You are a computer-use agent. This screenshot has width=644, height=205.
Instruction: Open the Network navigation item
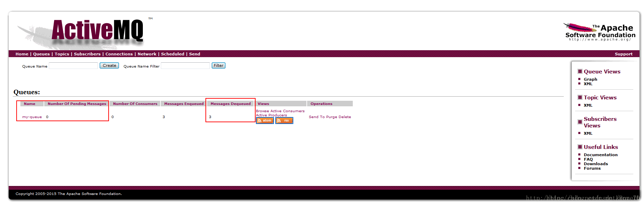tap(147, 54)
